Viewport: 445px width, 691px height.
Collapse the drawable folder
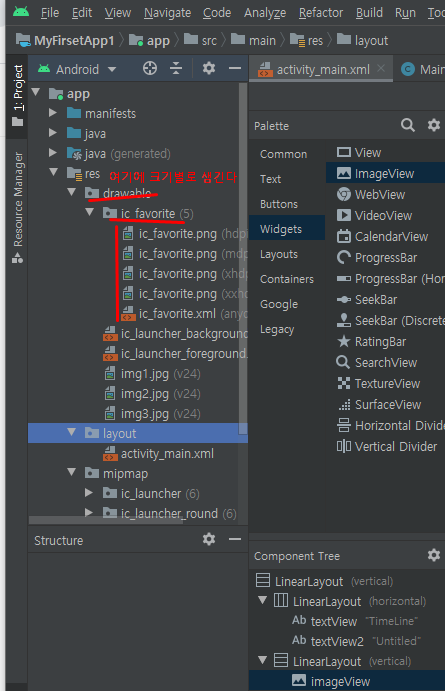coord(72,192)
